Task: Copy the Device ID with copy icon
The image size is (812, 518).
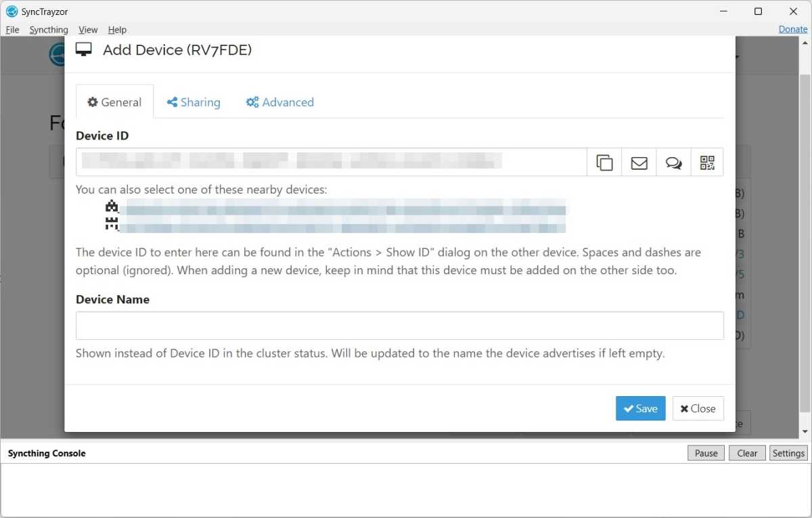Action: point(604,163)
